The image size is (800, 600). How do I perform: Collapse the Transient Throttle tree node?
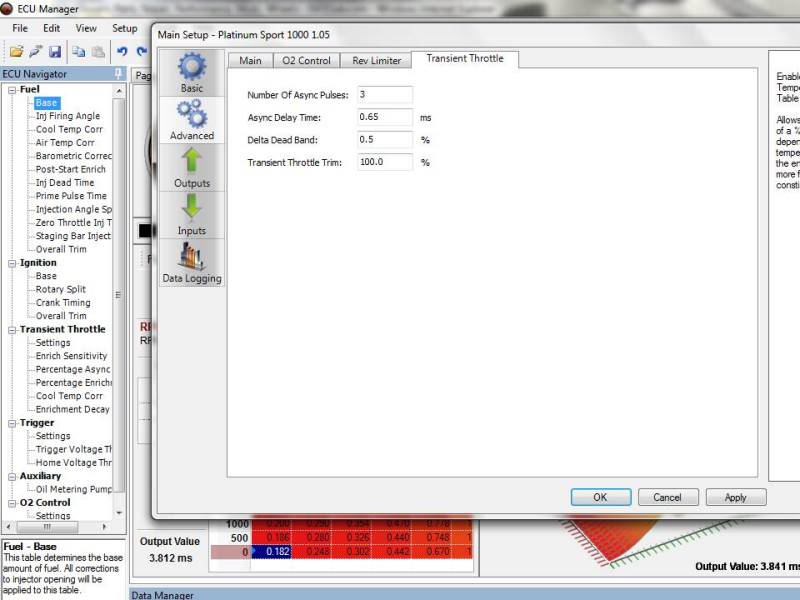pos(12,330)
